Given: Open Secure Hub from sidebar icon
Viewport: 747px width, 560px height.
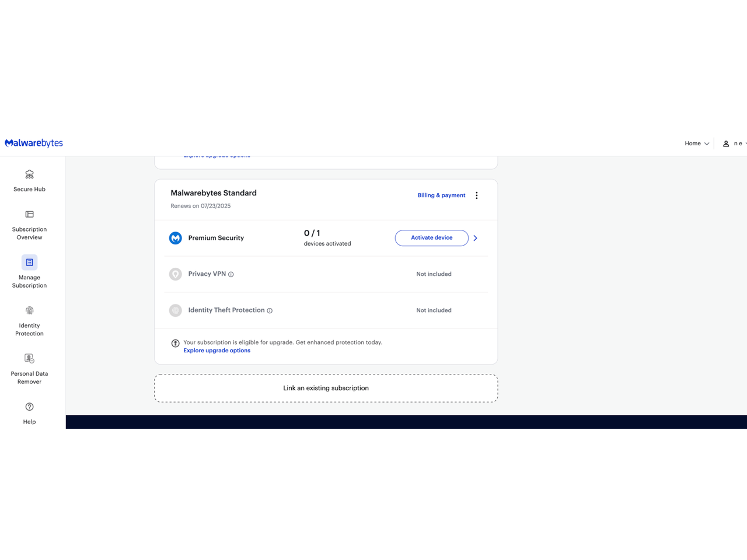Looking at the screenshot, I should coord(29,174).
